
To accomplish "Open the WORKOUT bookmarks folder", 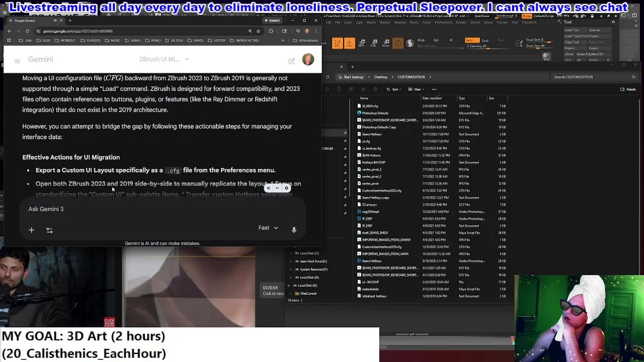I will [66, 40].
